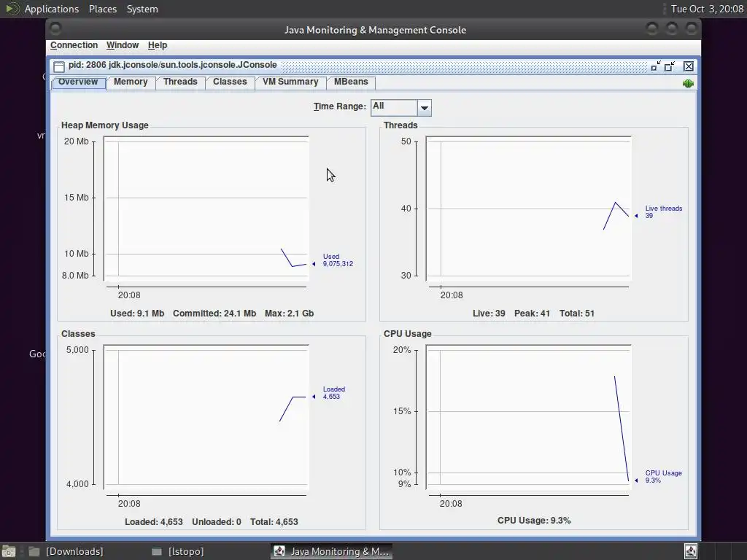
Task: Open the Help menu
Action: pos(158,45)
